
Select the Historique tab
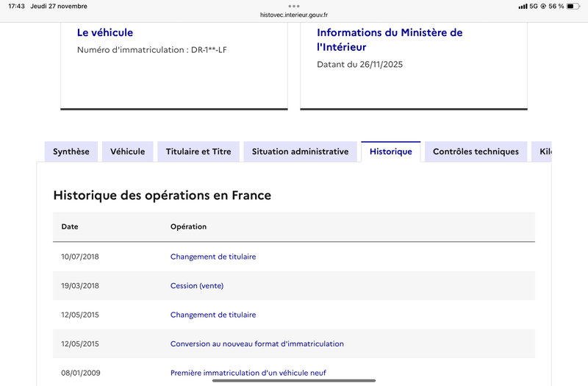[x=391, y=151]
